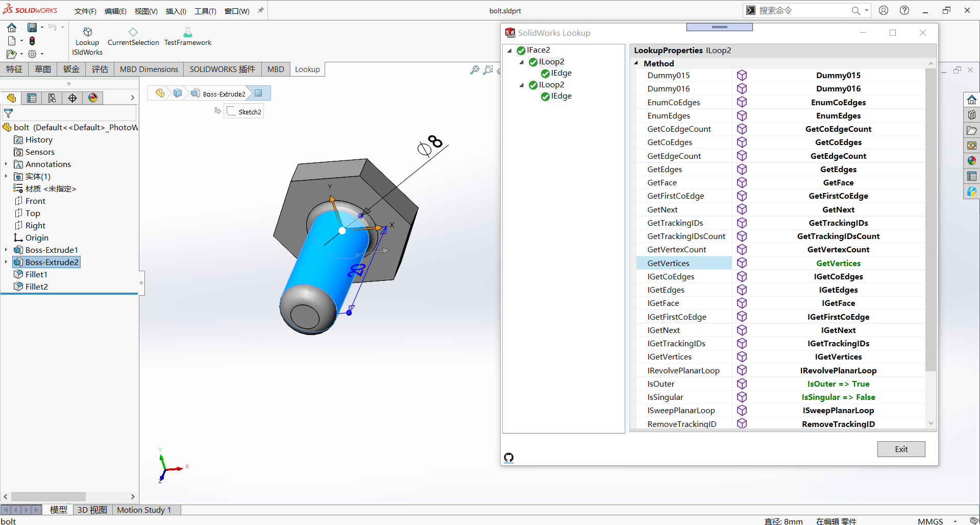Viewport: 980px width, 525px height.
Task: Click the Lookup ISldWorks toolbar icon
Action: point(87,32)
